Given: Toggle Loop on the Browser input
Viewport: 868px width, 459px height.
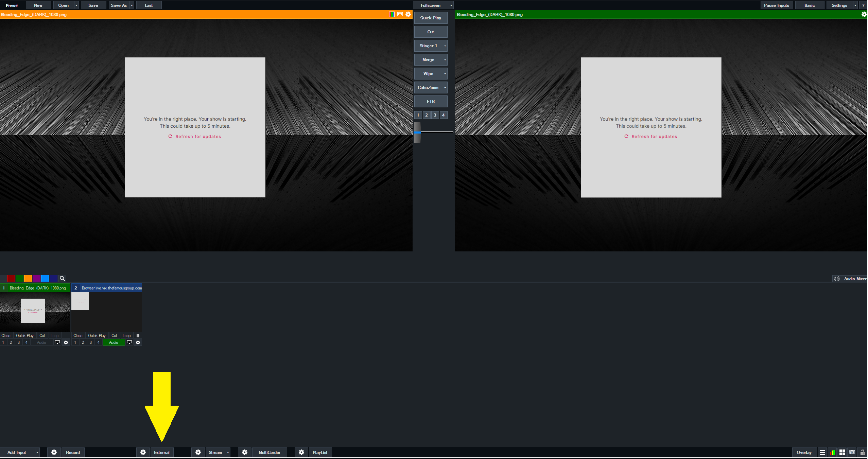Looking at the screenshot, I should 126,336.
